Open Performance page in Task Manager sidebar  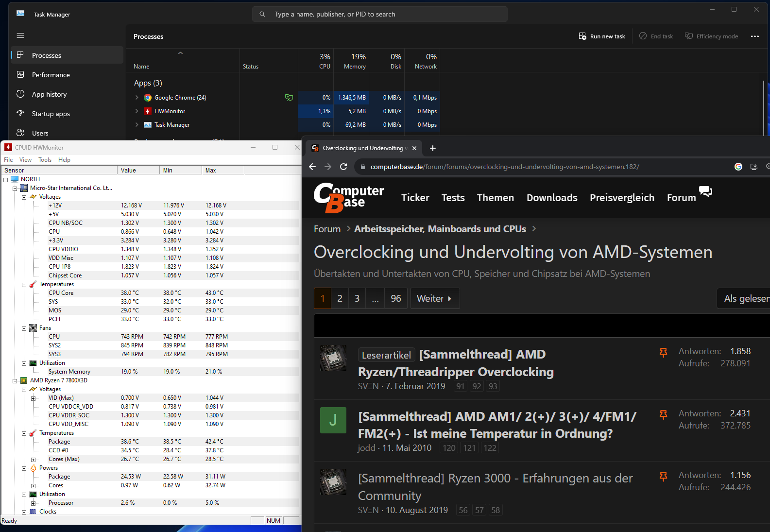(67, 75)
